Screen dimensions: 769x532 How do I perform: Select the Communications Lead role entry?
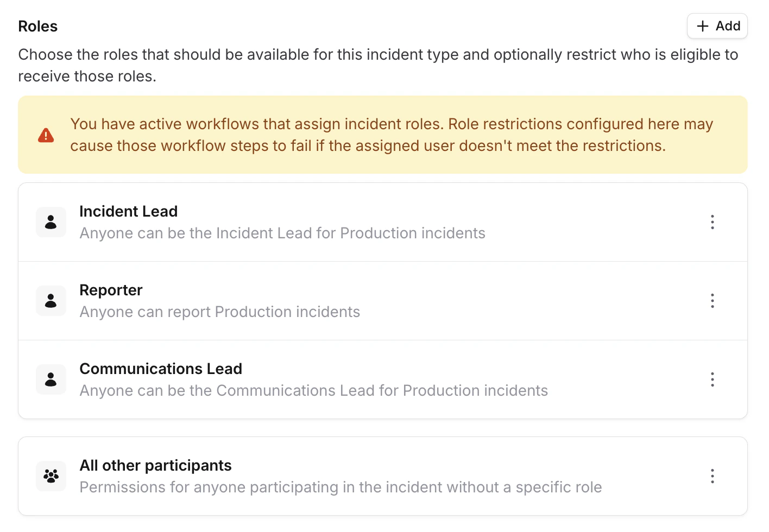(x=326, y=379)
